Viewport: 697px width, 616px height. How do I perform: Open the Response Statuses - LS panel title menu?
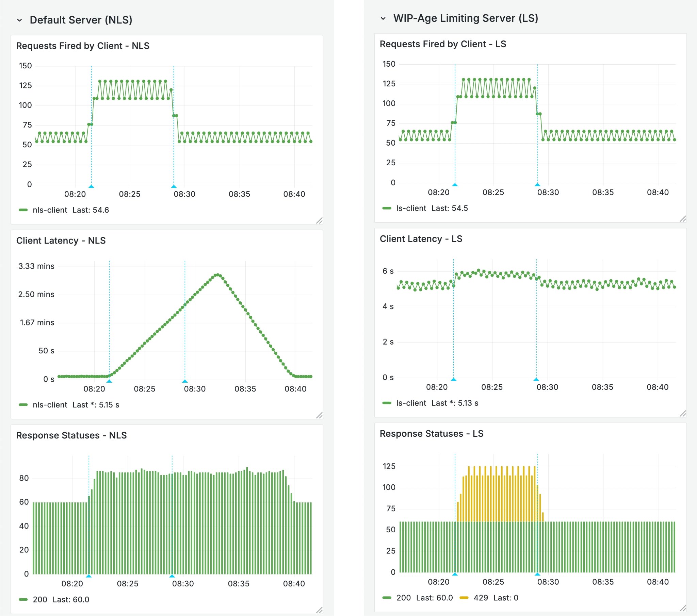click(431, 433)
